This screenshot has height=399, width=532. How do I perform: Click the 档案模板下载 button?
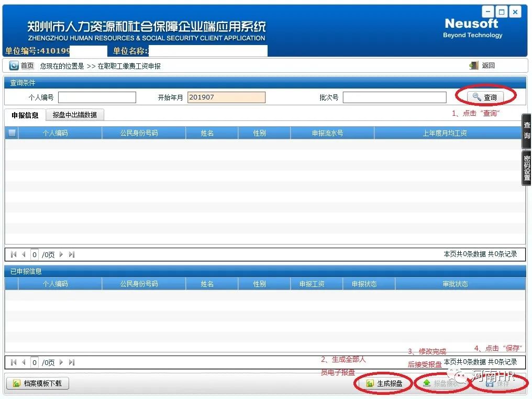click(x=38, y=383)
